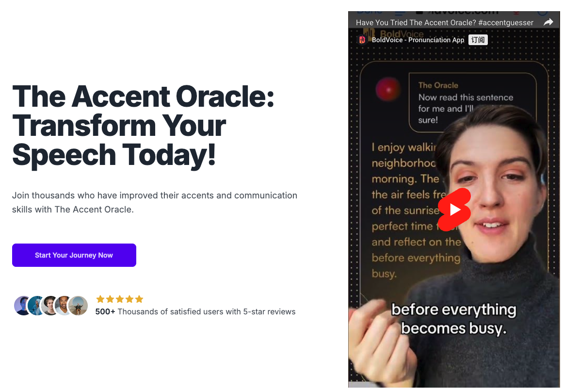Click the 500+ satisfied users review text
The height and width of the screenshot is (392, 563).
[x=195, y=311]
